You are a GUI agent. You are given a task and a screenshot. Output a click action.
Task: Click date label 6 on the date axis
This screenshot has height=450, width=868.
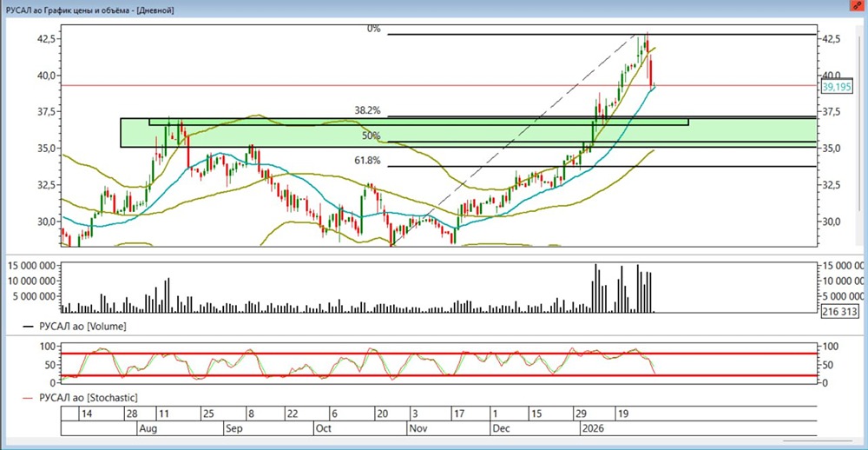pyautogui.click(x=333, y=414)
